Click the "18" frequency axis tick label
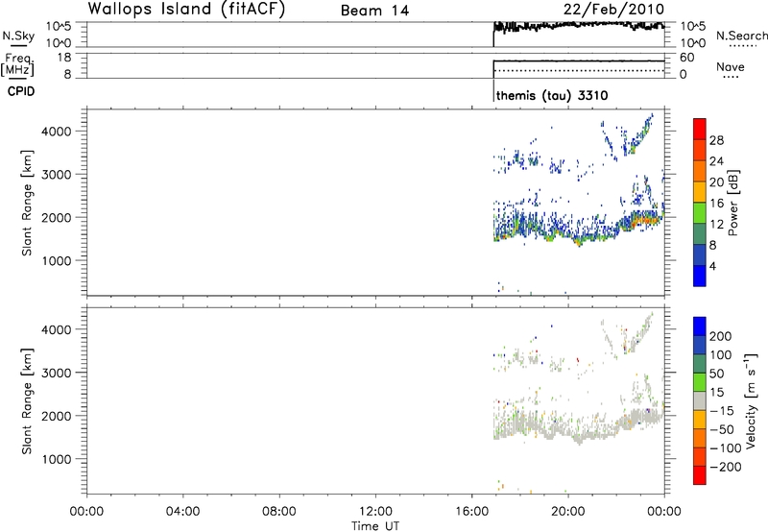This screenshot has width=768, height=532. tap(64, 58)
